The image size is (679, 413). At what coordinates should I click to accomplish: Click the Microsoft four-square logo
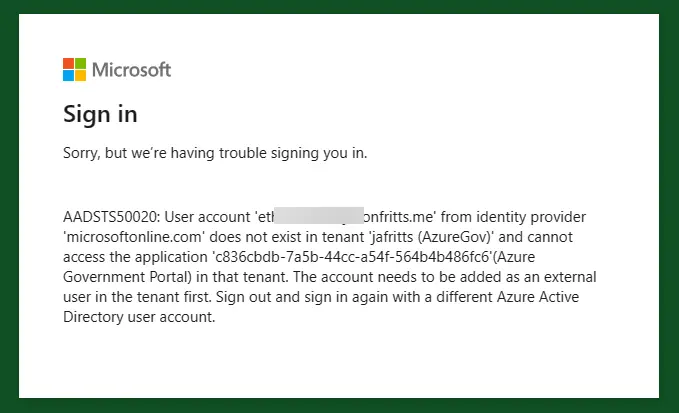click(x=74, y=69)
